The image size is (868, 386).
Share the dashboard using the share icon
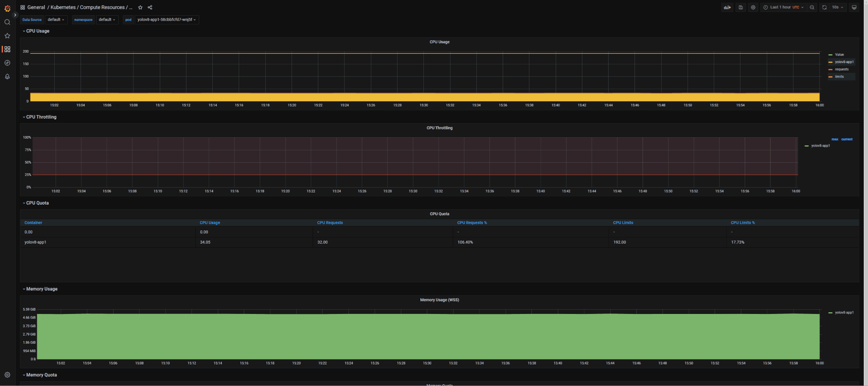pyautogui.click(x=150, y=7)
